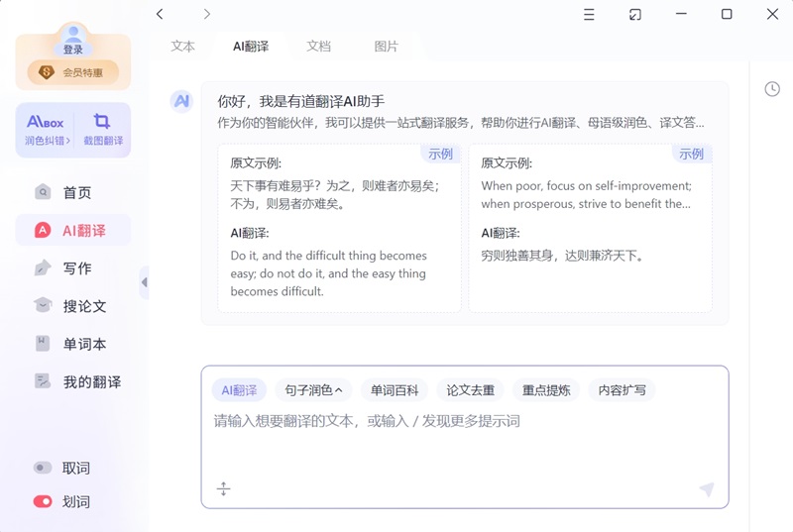
Task: Switch to the 图片 tab
Action: [386, 47]
